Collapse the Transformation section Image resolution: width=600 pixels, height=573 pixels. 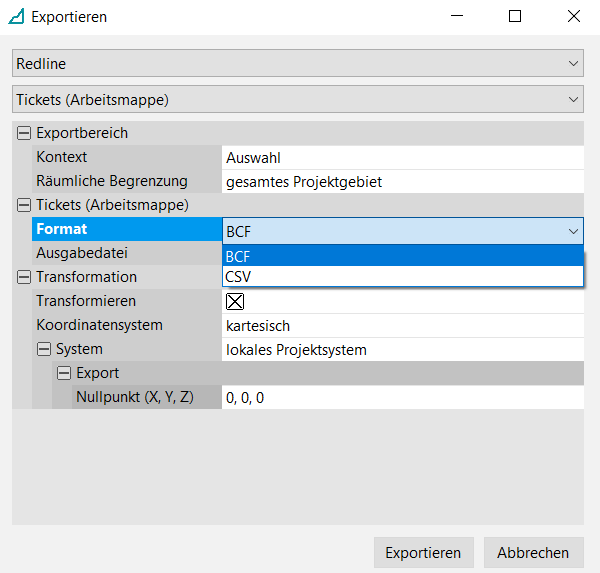24,277
